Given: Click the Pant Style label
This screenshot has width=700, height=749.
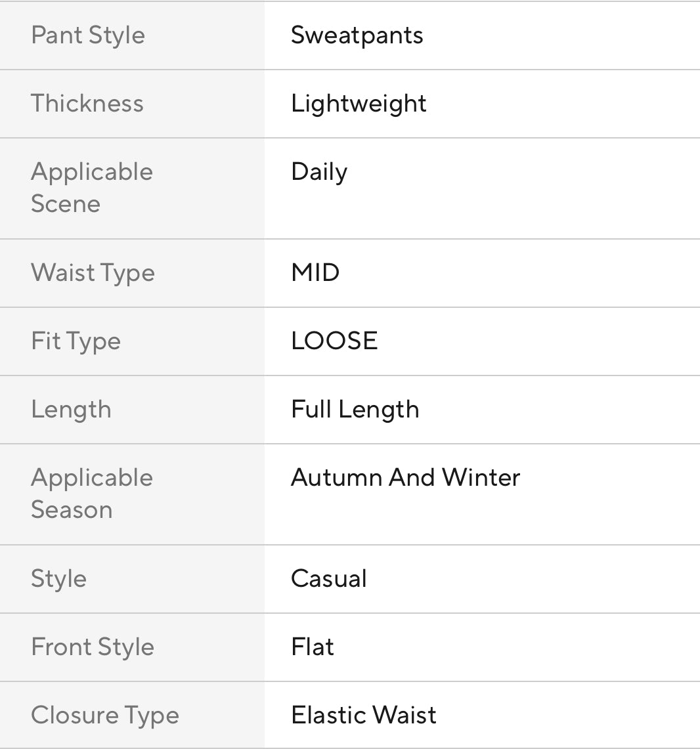Looking at the screenshot, I should point(88,35).
